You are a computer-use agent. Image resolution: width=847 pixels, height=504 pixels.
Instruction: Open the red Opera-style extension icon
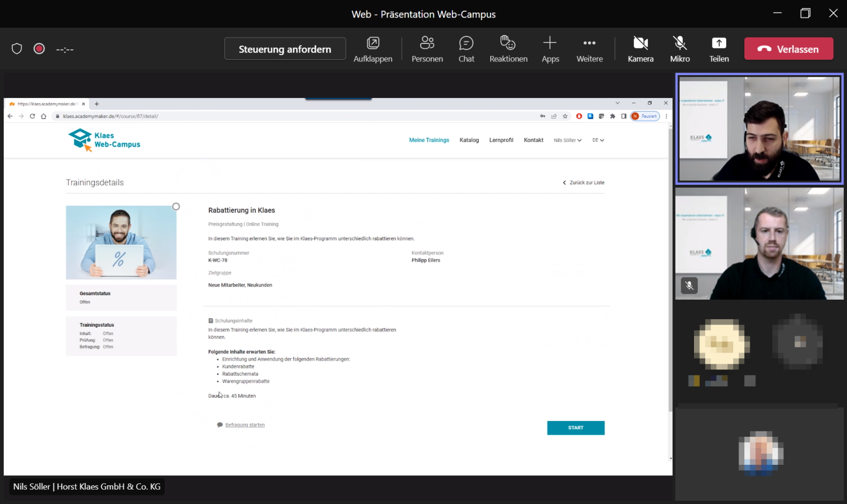point(579,116)
